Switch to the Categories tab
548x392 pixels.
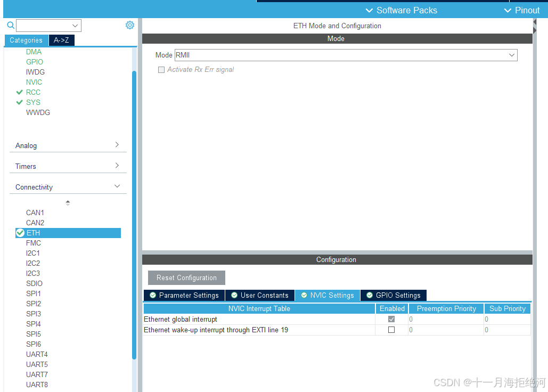point(26,40)
